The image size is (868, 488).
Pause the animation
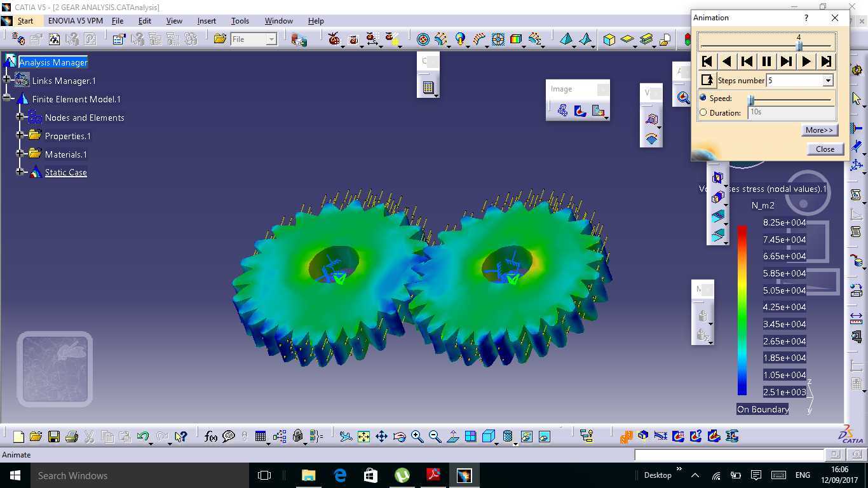coord(766,61)
